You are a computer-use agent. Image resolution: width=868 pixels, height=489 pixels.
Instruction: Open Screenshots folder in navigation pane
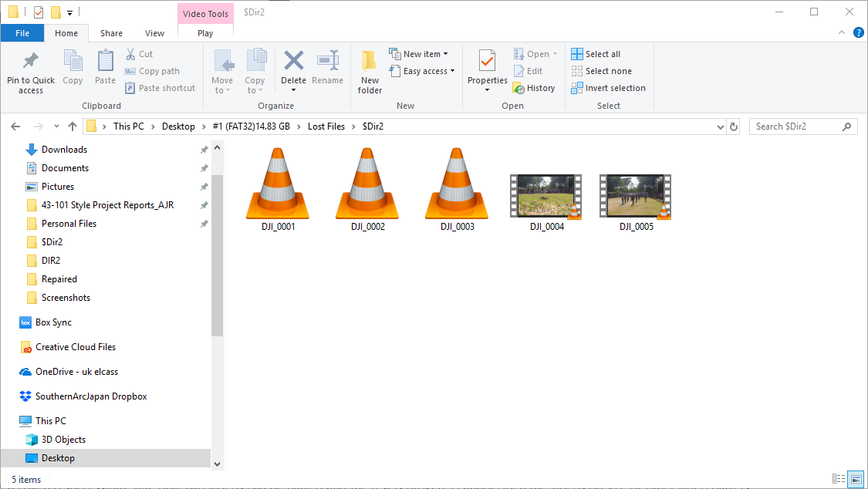tap(66, 298)
